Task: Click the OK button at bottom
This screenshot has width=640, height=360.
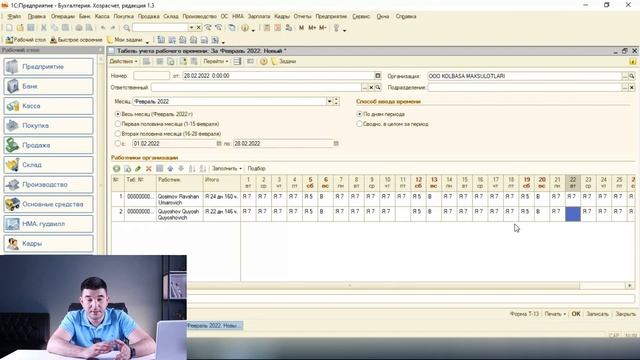Action: point(576,314)
